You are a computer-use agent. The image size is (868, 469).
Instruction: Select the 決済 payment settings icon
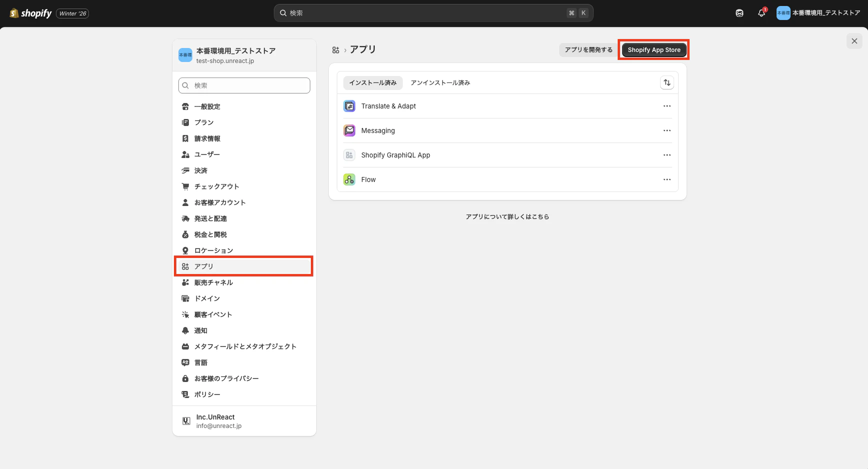coord(185,170)
